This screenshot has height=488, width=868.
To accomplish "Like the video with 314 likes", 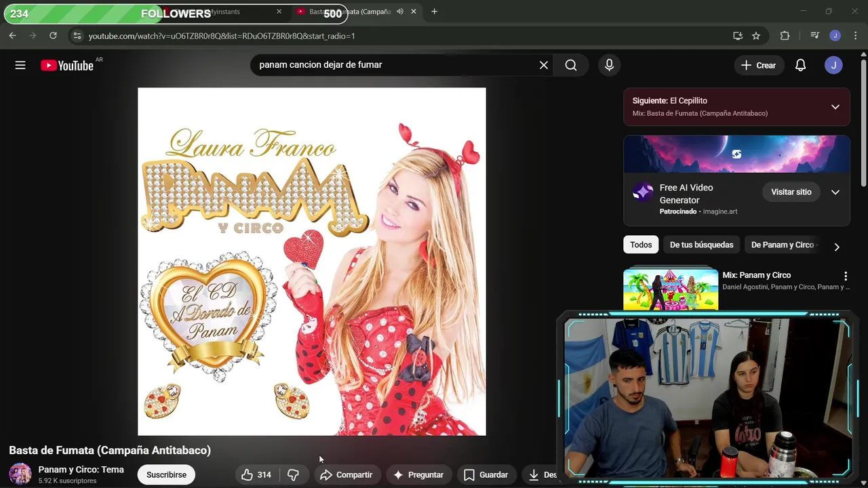I will [x=256, y=475].
